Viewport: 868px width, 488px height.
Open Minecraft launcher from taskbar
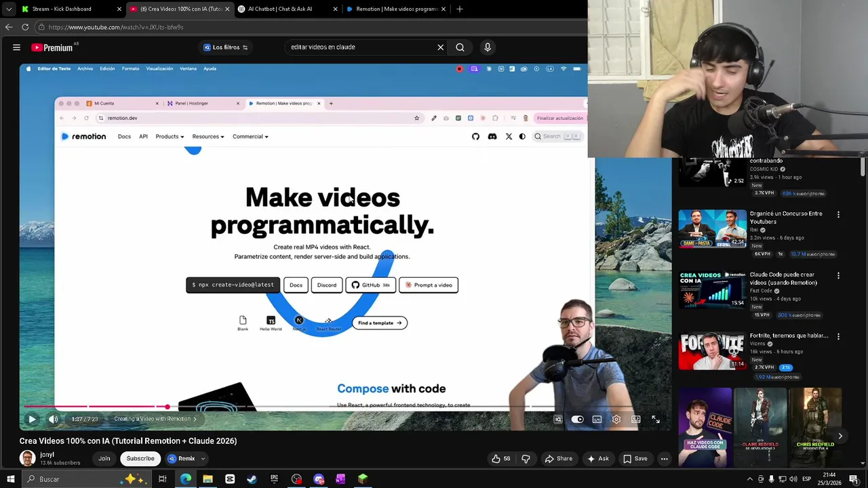[x=363, y=479]
